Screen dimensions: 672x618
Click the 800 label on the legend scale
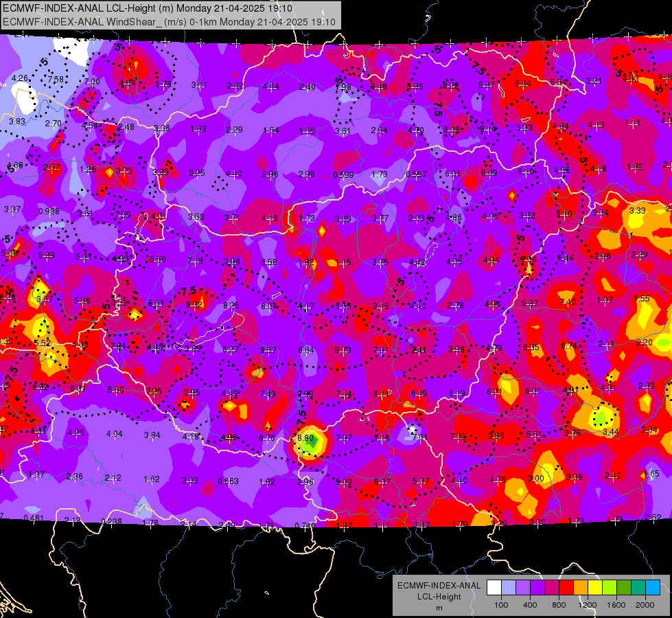[559, 605]
